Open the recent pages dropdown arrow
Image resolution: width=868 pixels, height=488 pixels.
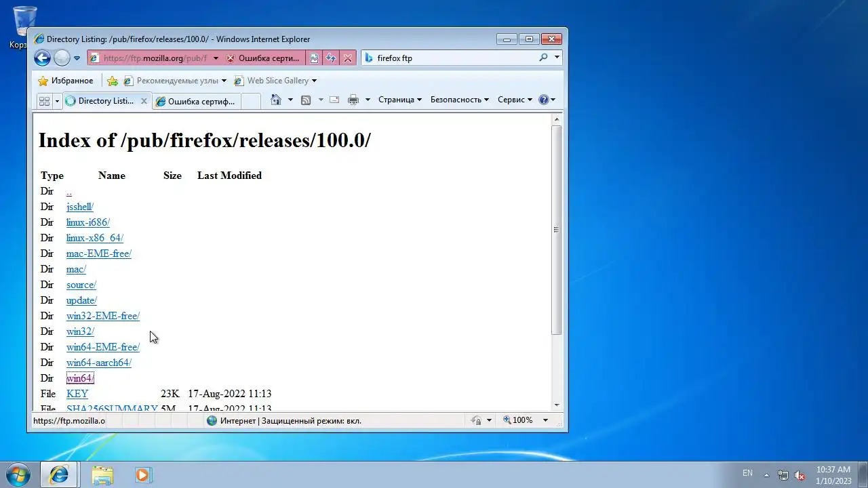pos(77,58)
